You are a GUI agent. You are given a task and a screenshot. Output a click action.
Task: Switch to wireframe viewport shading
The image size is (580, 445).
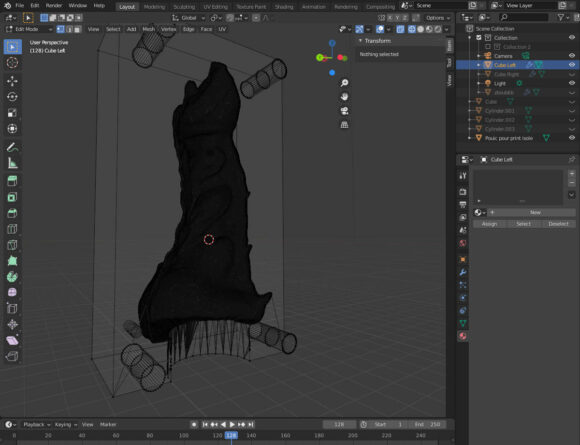pyautogui.click(x=412, y=29)
